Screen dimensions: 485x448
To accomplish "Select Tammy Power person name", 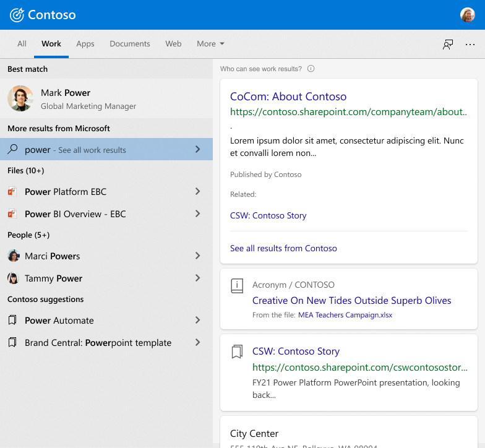I will 53,278.
